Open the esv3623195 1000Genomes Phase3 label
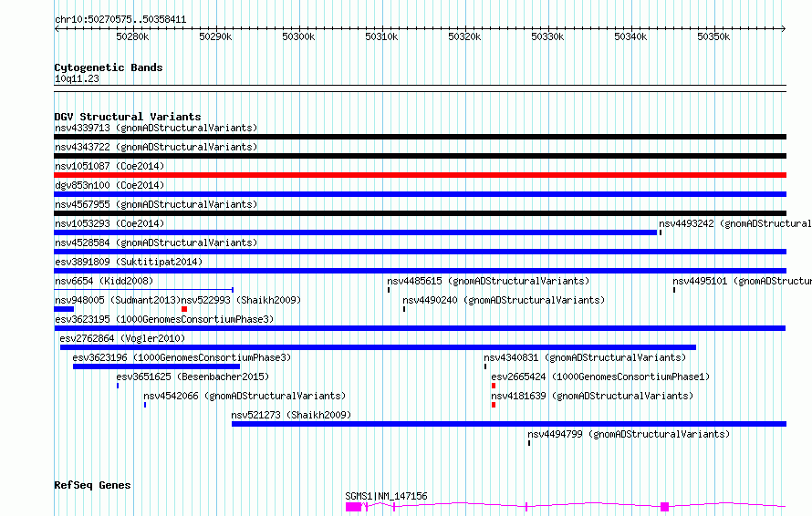The width and height of the screenshot is (812, 516). 164,319
